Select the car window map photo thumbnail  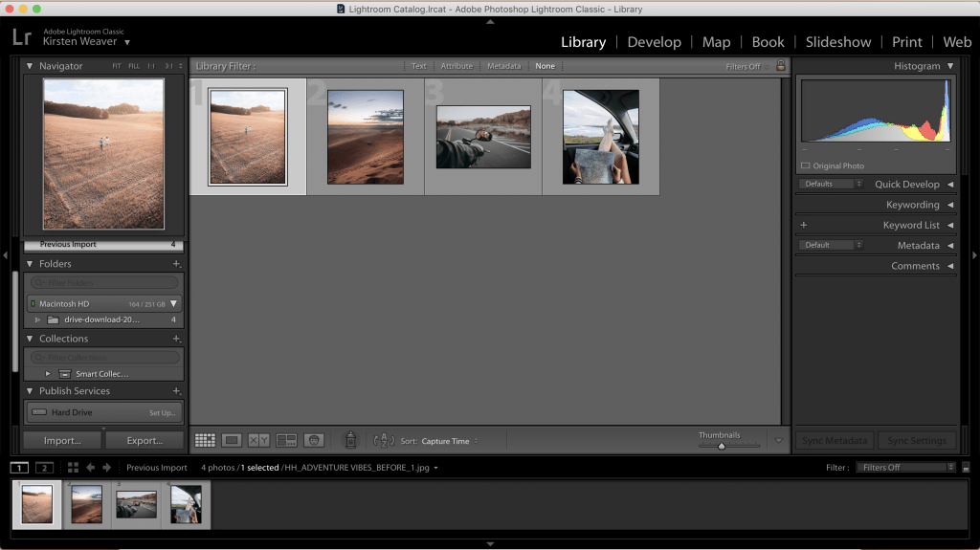(601, 137)
